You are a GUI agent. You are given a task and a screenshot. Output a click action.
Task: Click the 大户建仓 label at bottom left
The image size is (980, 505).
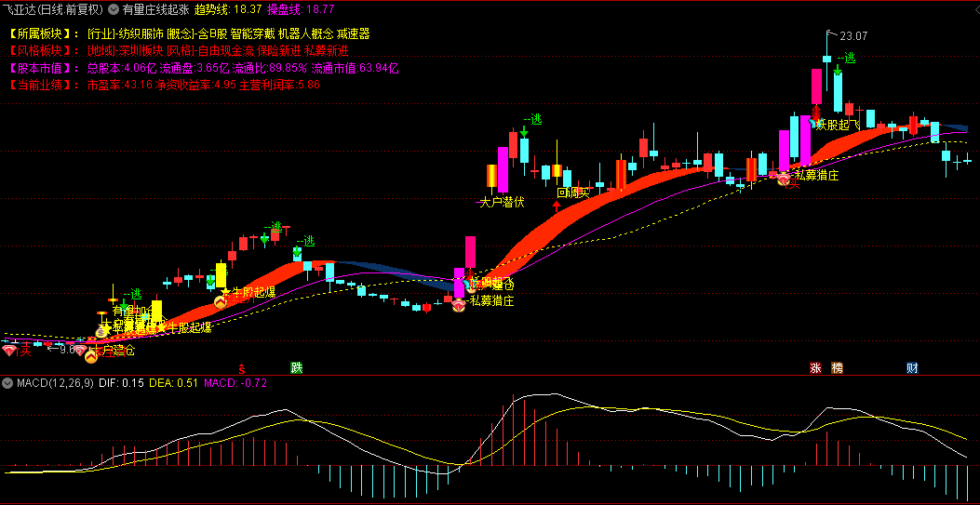(115, 351)
